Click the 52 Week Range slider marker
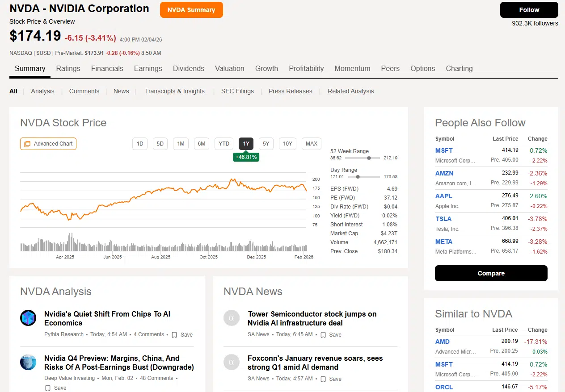 pos(369,158)
